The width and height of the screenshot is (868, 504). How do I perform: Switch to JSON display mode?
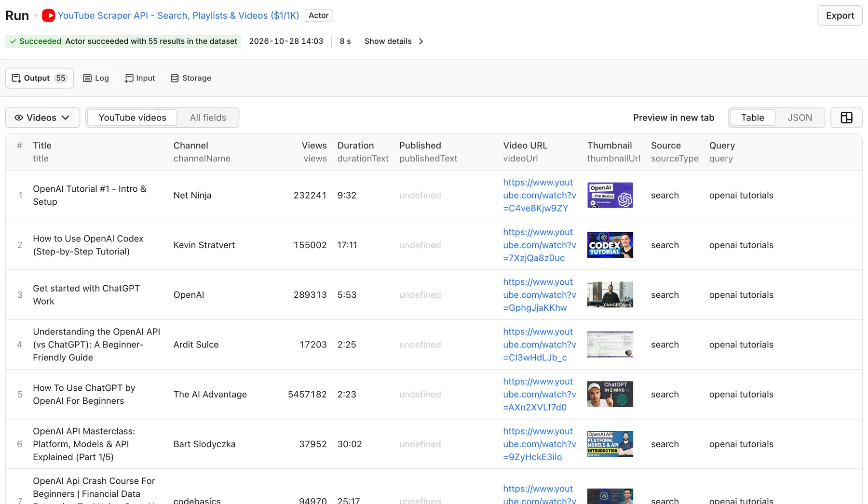(x=800, y=118)
